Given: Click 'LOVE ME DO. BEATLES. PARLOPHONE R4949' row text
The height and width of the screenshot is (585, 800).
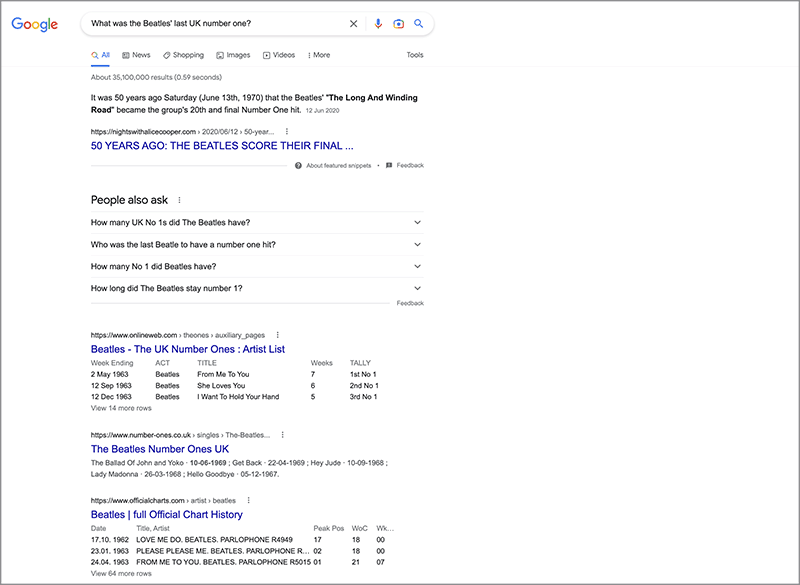Looking at the screenshot, I should (214, 540).
